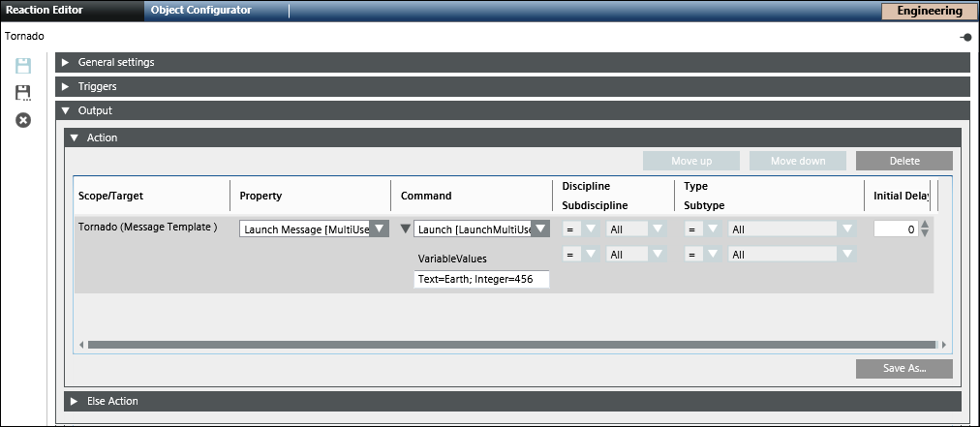
Task: Expand the Triggers section
Action: tap(66, 86)
